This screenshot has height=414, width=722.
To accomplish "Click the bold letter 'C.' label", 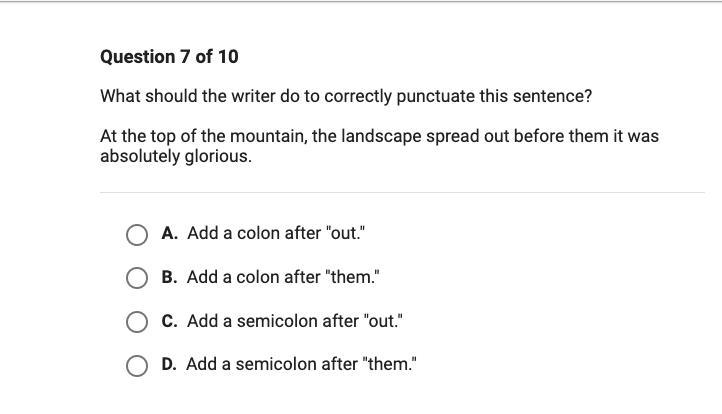I will [169, 321].
